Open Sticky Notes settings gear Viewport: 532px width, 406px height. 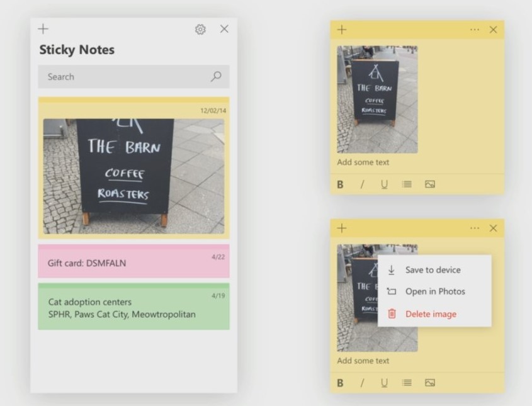(200, 30)
